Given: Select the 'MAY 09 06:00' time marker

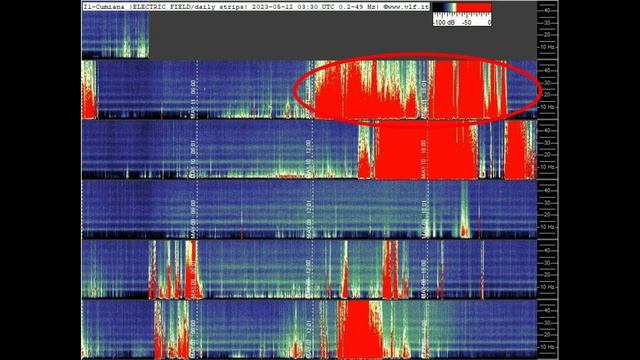Looking at the screenshot, I should point(193,219).
